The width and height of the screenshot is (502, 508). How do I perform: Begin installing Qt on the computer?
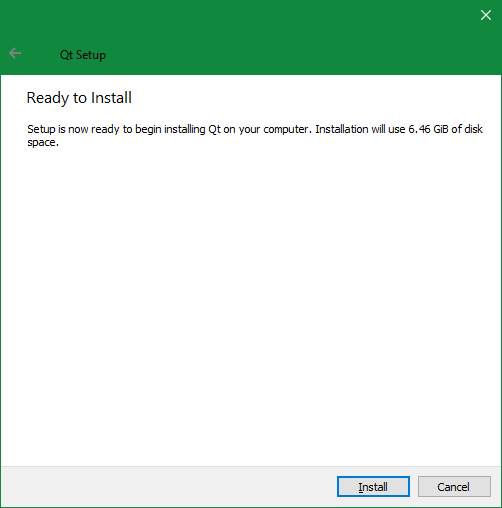[x=373, y=486]
